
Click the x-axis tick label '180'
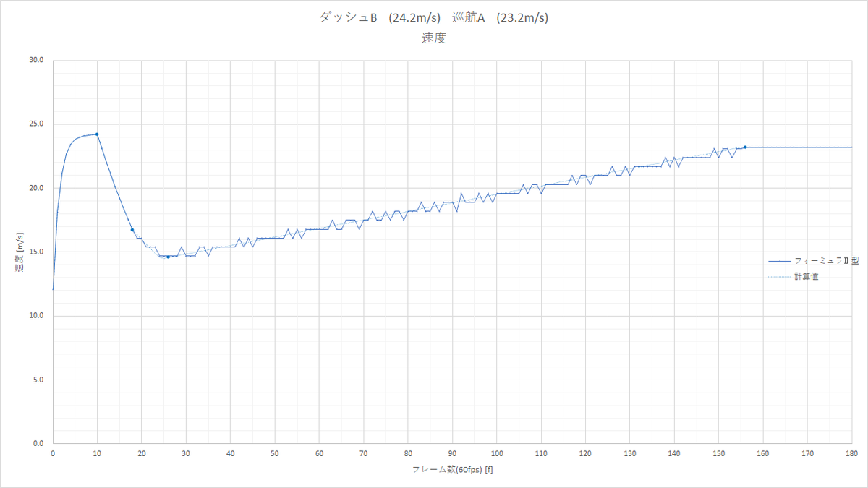click(x=852, y=454)
